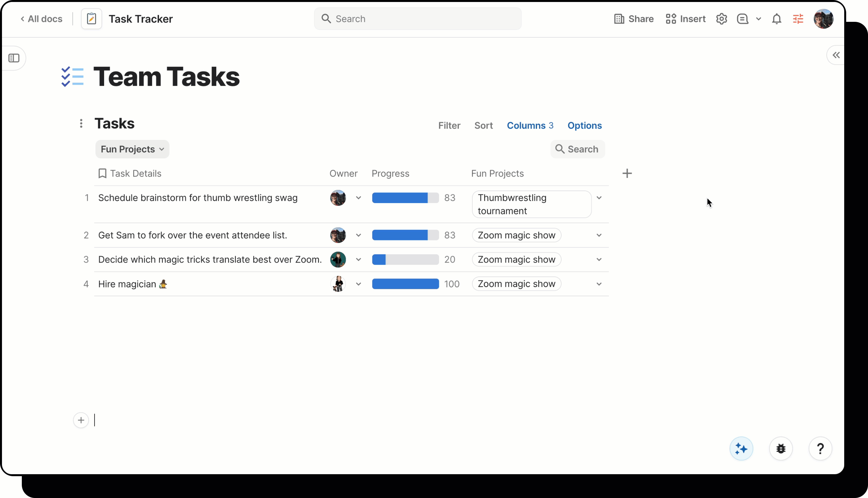
Task: Click inside the top search field
Action: 417,19
